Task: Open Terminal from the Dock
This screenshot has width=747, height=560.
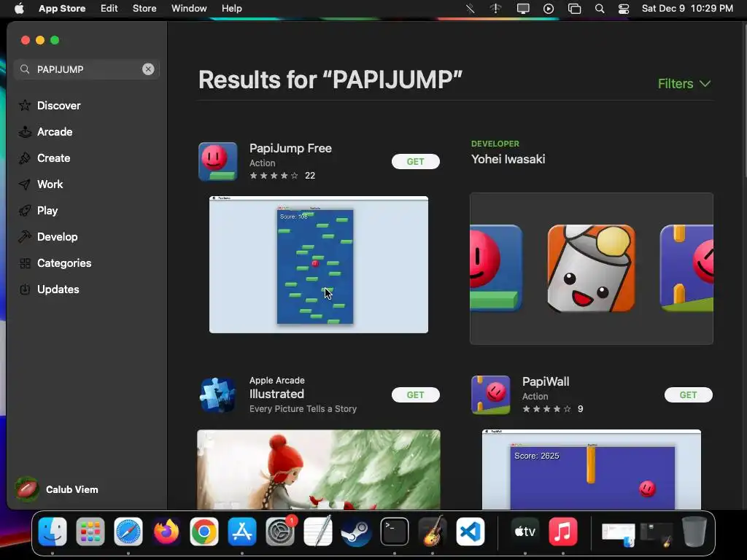Action: (x=395, y=532)
